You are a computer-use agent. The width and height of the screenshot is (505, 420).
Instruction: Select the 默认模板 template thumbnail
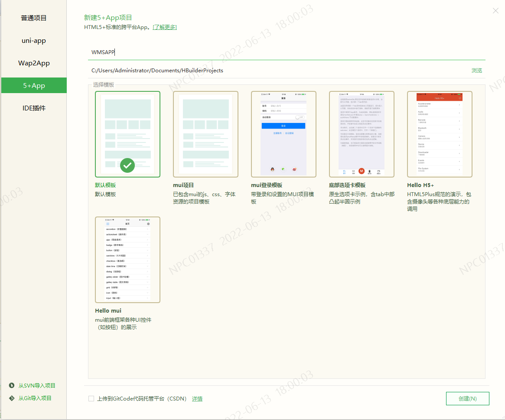click(127, 134)
